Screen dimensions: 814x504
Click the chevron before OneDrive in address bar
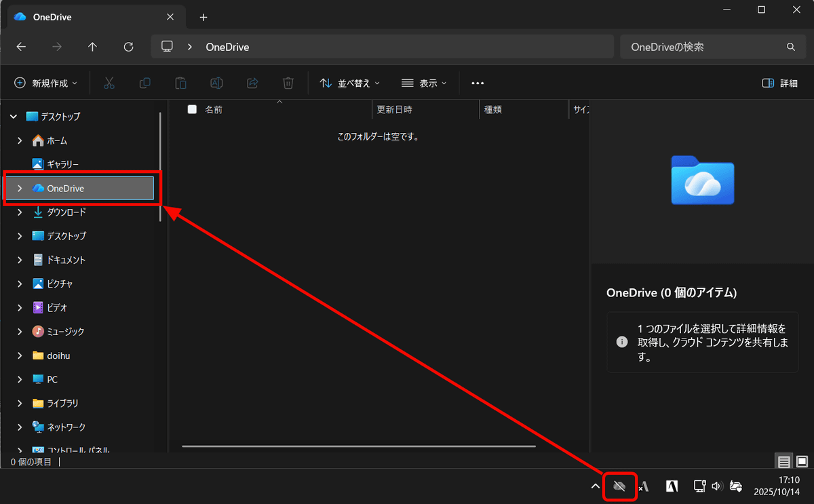pos(190,47)
